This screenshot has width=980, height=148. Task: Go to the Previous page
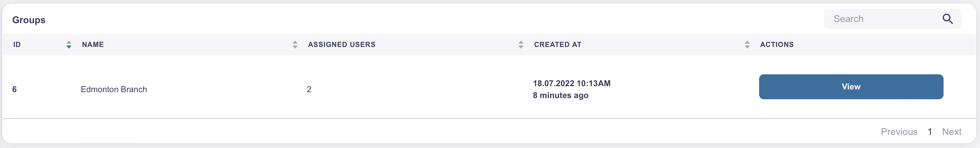pyautogui.click(x=899, y=132)
